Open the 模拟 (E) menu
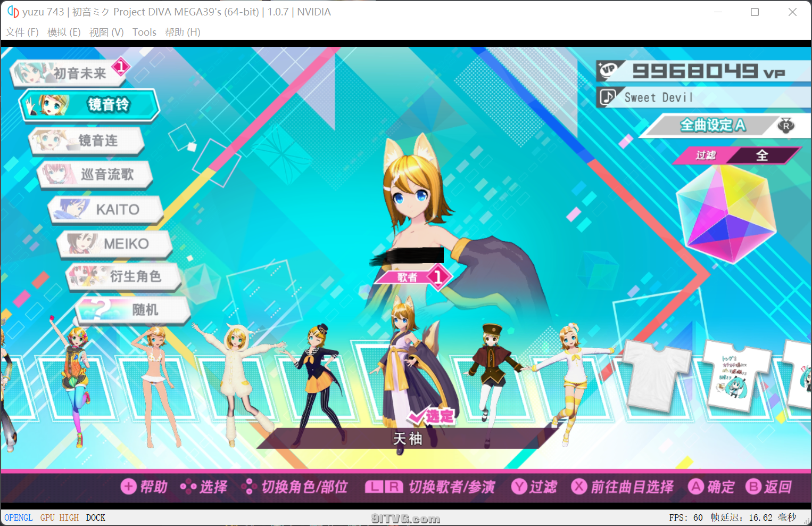 click(x=64, y=32)
